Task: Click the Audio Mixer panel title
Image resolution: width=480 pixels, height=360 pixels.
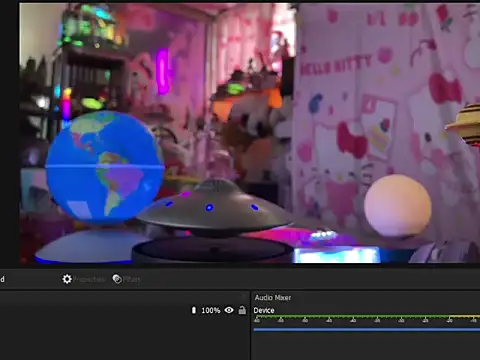Action: pyautogui.click(x=273, y=298)
